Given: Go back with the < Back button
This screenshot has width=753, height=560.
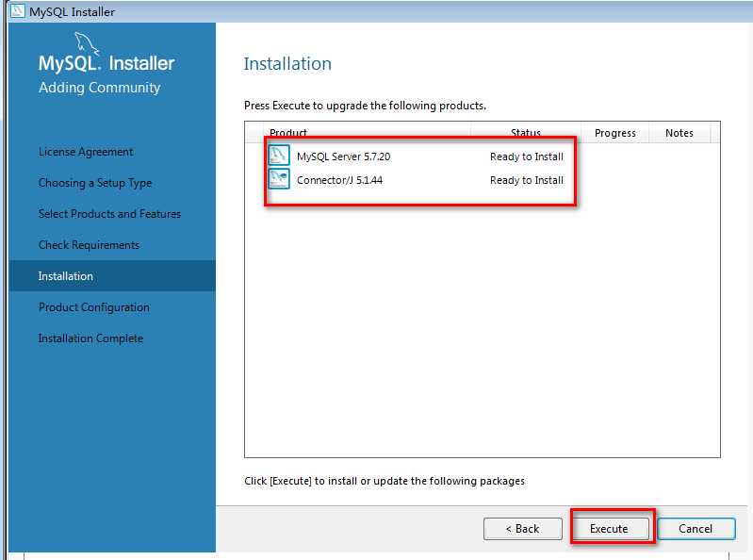Looking at the screenshot, I should click(522, 529).
